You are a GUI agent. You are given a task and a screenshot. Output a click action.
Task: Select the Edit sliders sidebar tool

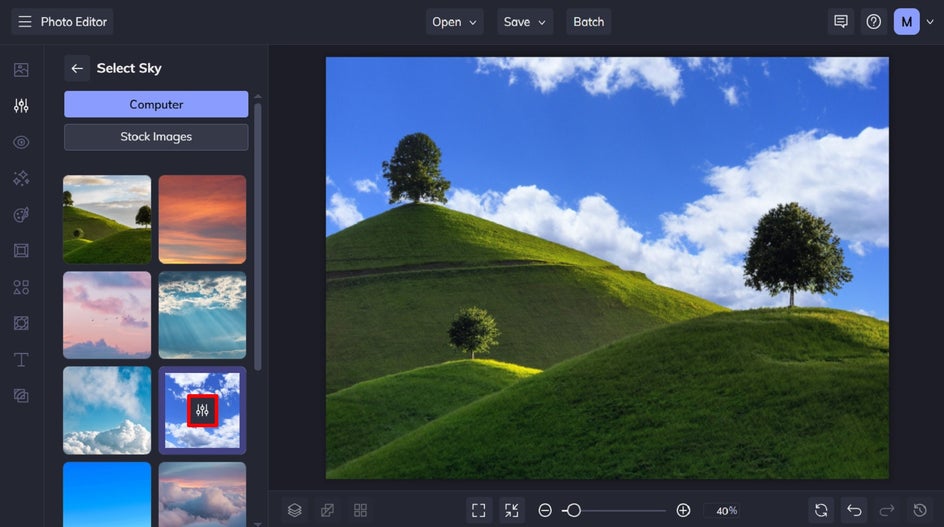21,106
